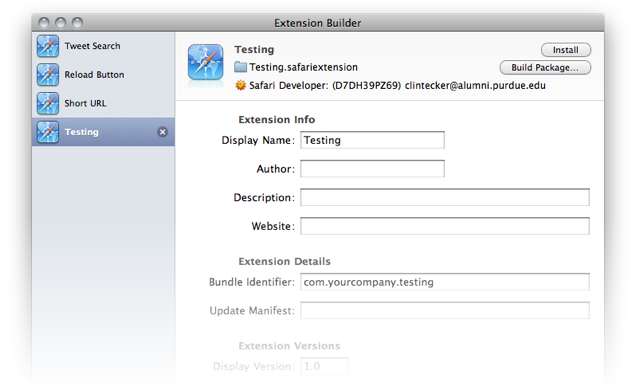Click the Safari Developer certificate icon
The image size is (636, 390).
coord(241,85)
